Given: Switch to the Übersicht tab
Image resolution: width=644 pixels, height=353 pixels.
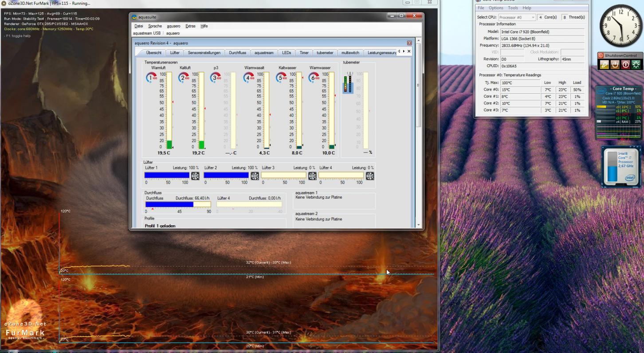Looking at the screenshot, I should pos(154,52).
